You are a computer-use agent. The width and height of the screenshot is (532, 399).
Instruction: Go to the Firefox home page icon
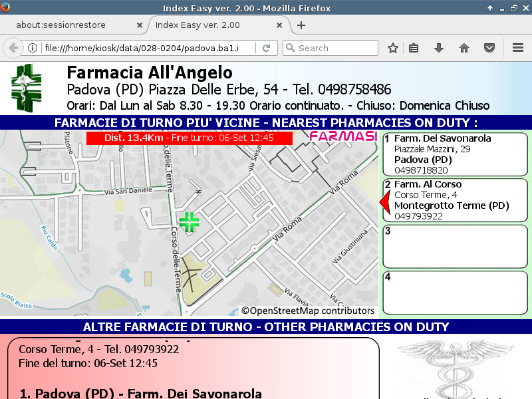464,48
